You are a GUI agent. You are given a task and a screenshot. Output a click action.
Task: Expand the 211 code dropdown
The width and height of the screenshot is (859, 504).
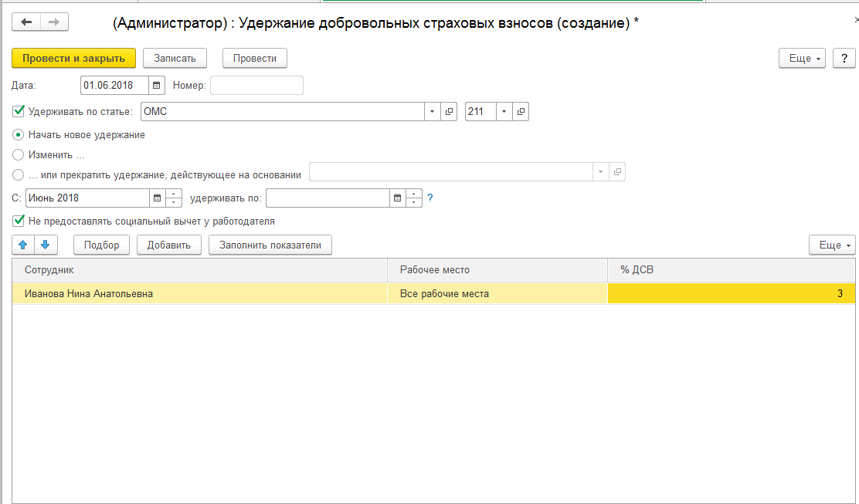(x=504, y=112)
